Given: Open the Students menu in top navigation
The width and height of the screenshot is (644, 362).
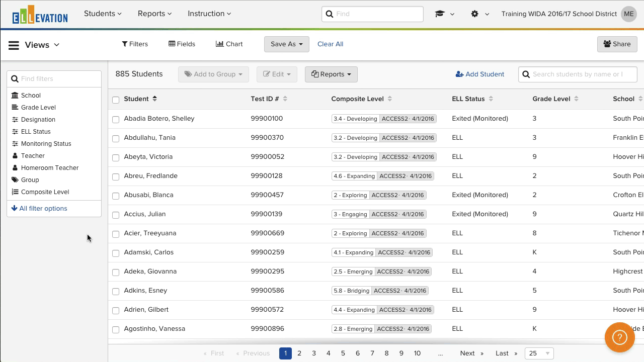Looking at the screenshot, I should click(103, 14).
